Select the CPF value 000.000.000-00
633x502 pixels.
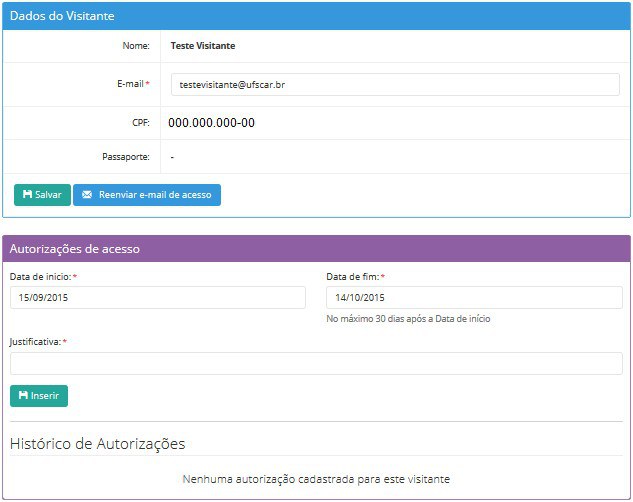click(212, 123)
